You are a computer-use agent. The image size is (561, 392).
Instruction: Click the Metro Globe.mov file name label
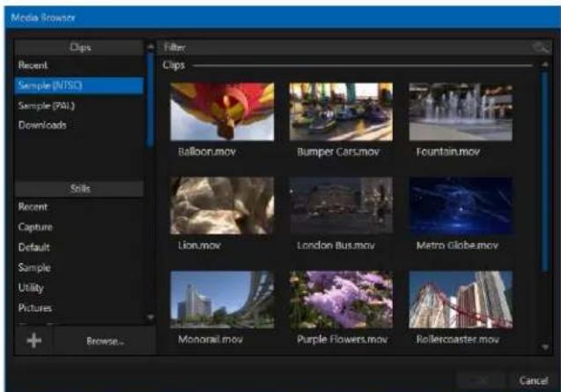[x=457, y=246]
